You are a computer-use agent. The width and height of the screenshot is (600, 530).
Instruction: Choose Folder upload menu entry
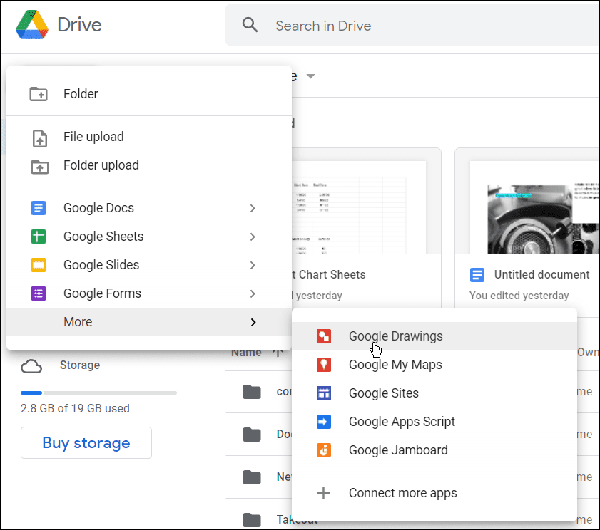point(149,166)
